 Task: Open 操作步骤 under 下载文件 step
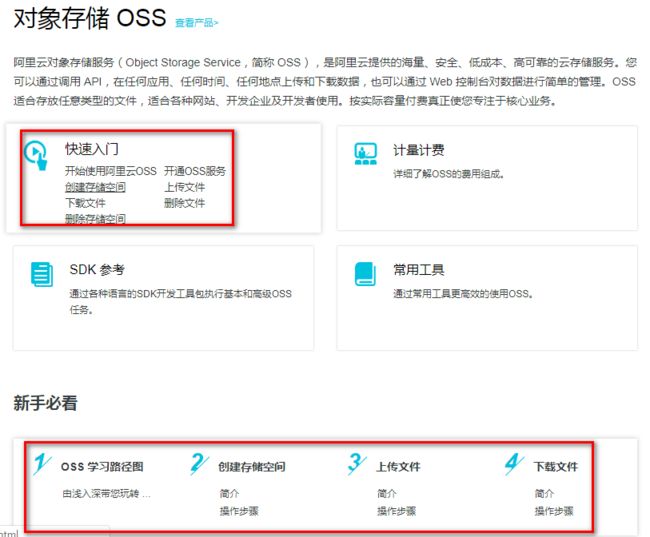click(554, 511)
